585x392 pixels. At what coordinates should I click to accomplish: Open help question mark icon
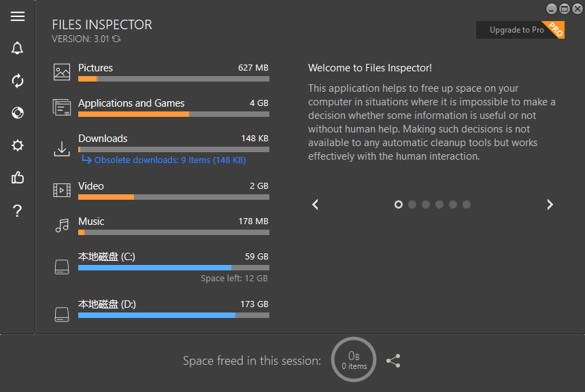pos(18,211)
